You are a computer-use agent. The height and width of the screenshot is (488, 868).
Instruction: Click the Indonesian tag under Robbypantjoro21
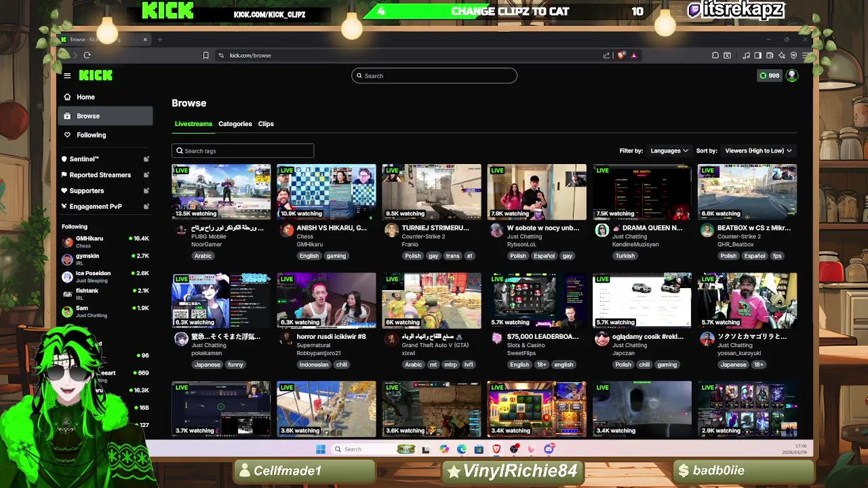(314, 365)
